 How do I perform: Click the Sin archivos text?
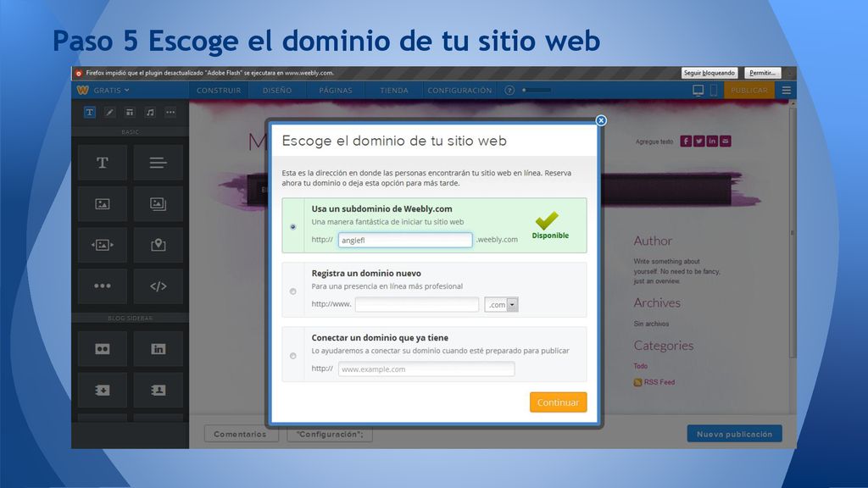point(651,324)
